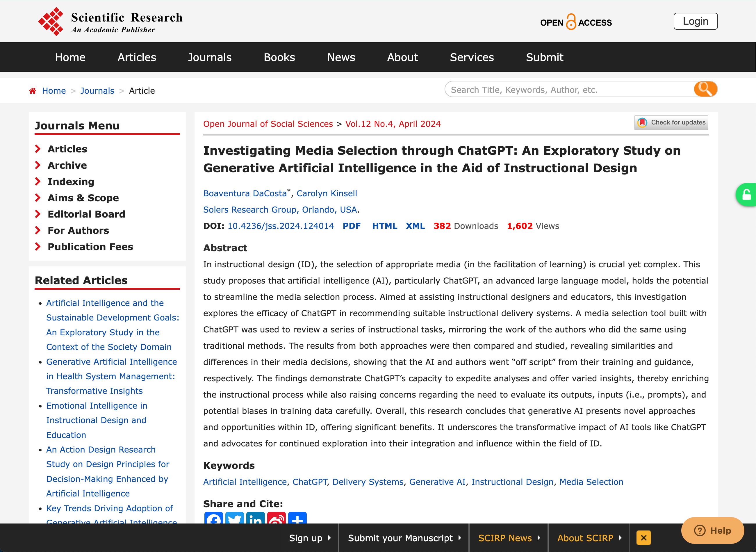This screenshot has height=552, width=756.
Task: Open related article on Health System Management
Action: coord(112,376)
